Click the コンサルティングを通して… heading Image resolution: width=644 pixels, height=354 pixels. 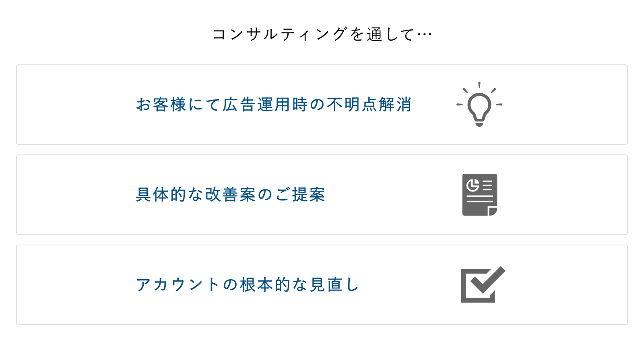pos(322,34)
